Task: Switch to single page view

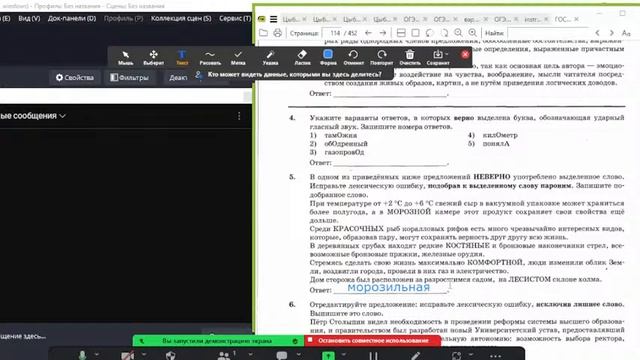Action: pos(415,33)
